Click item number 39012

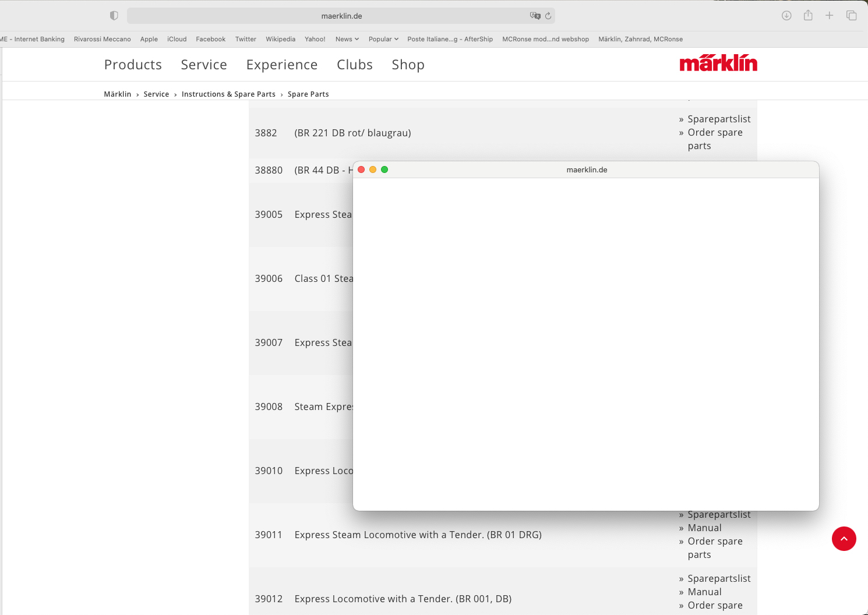coord(269,599)
